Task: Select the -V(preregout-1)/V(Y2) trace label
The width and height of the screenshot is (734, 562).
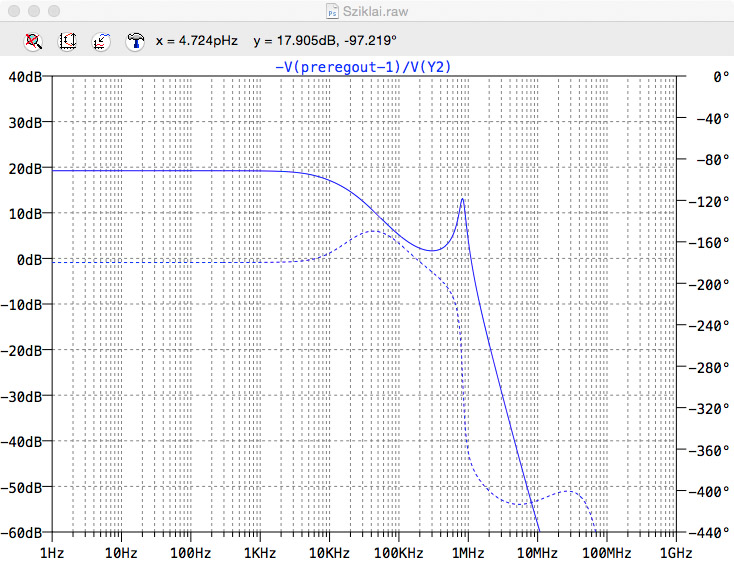Action: coord(363,67)
